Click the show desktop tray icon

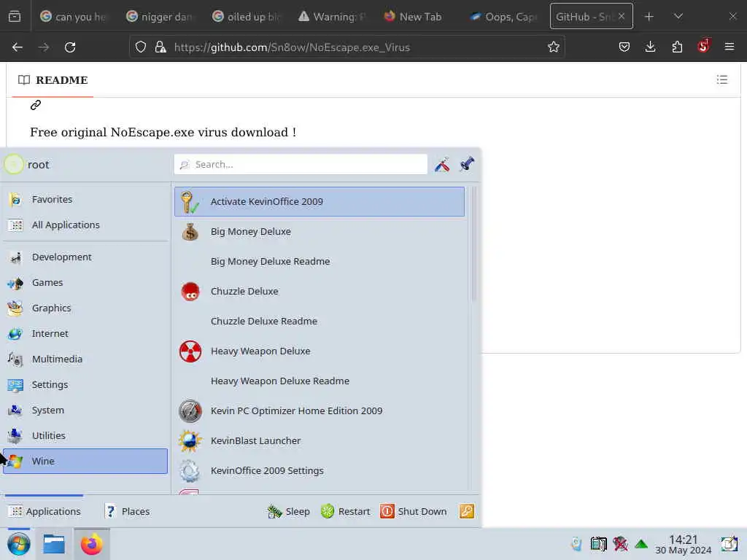tap(729, 544)
